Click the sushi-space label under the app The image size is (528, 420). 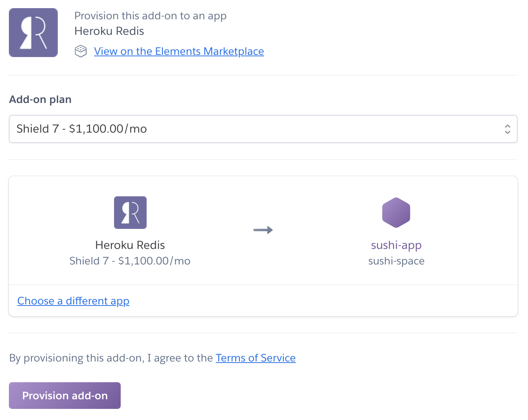396,261
